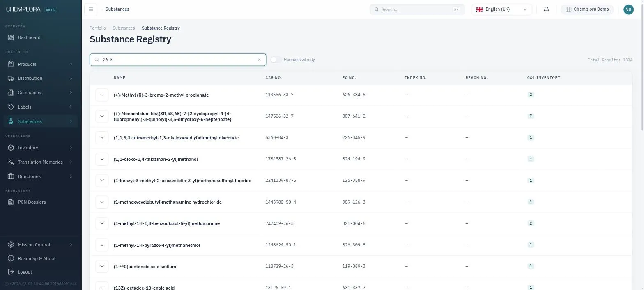This screenshot has height=290, width=644.
Task: Open Dashboard in the sidebar
Action: [x=41, y=37]
